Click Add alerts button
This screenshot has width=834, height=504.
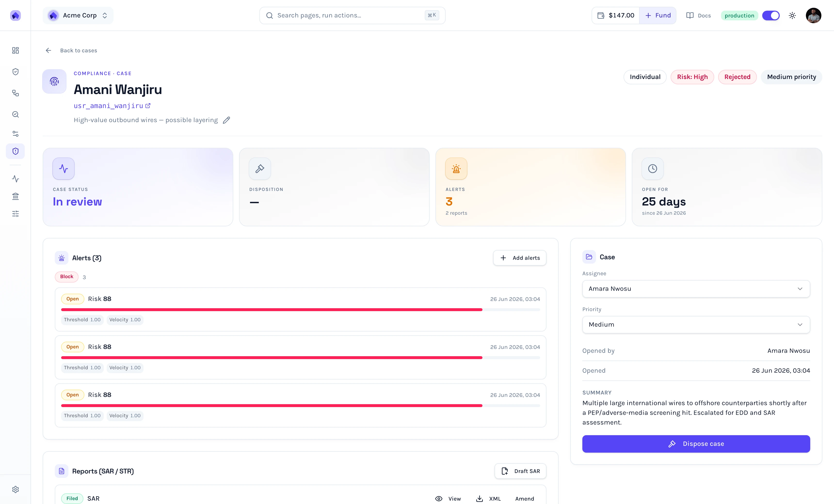(x=520, y=258)
